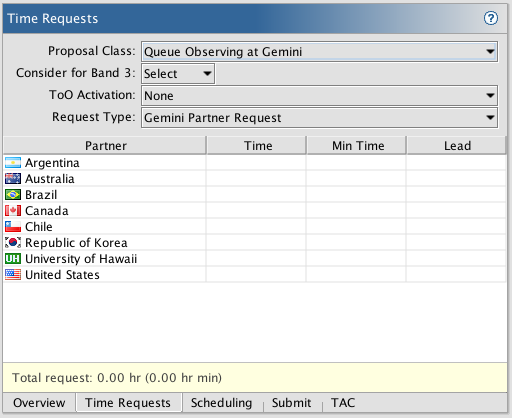Click the Total request summary text

coord(117,378)
